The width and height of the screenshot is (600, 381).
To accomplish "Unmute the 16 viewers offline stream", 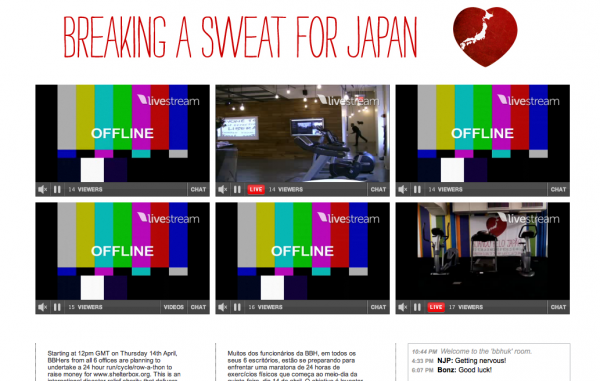I will click(x=223, y=307).
